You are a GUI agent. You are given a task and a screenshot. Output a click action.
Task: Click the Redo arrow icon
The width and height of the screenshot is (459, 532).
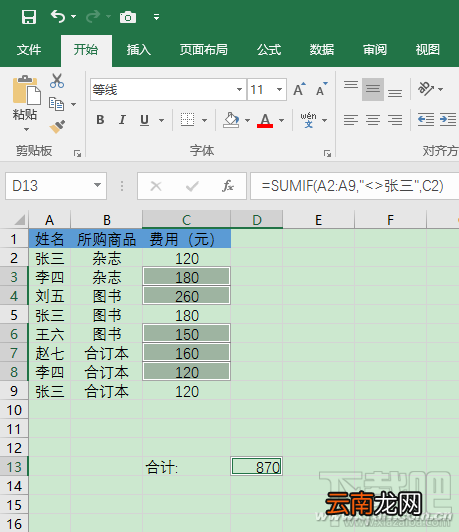point(93,16)
